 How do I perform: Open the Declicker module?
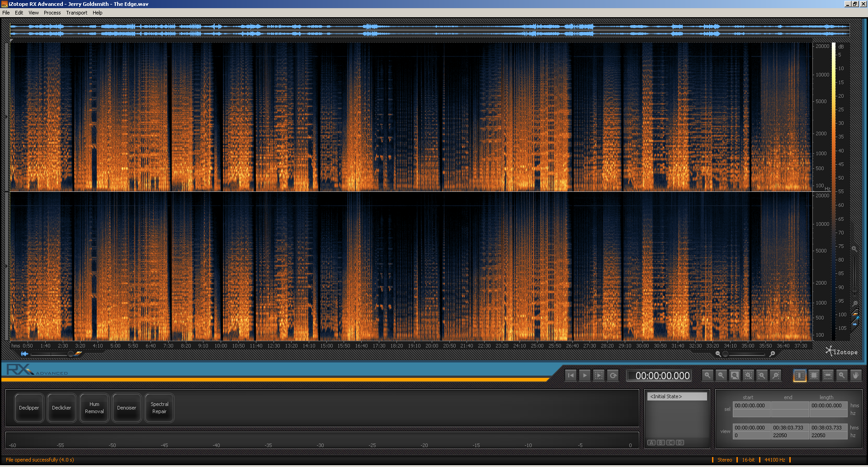61,408
